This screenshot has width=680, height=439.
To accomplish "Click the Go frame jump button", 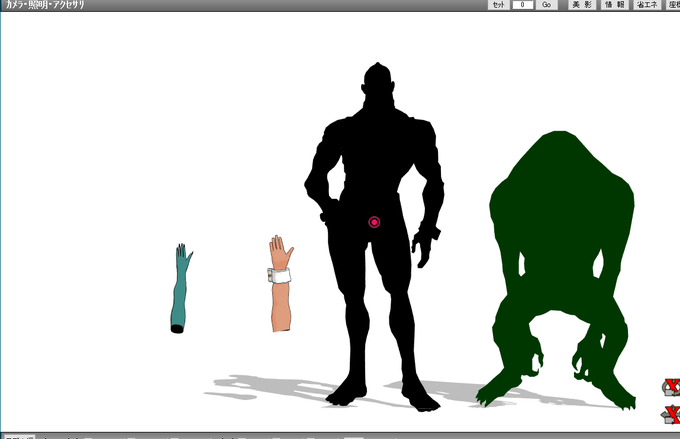I will 546,5.
